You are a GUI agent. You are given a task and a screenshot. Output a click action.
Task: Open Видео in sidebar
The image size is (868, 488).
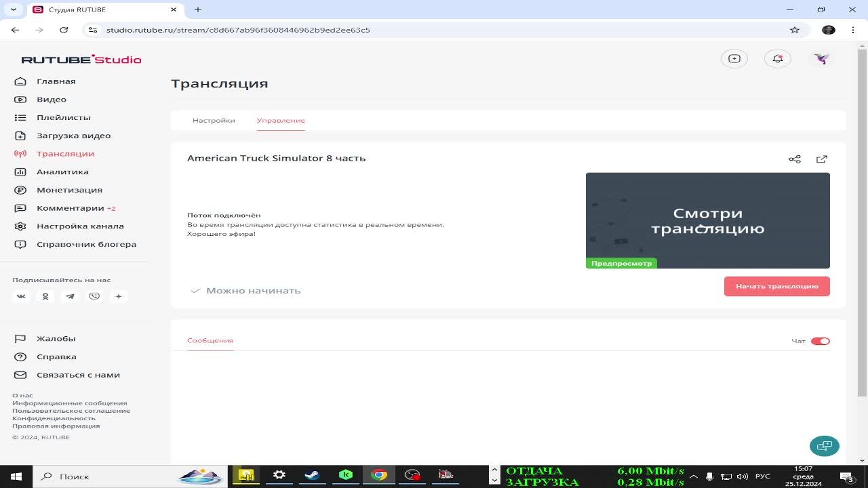click(x=52, y=100)
